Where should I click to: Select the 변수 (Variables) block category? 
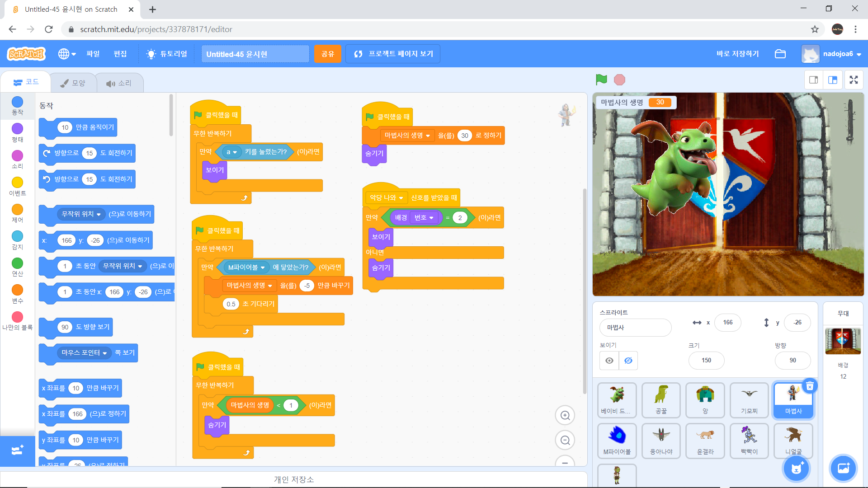(17, 294)
